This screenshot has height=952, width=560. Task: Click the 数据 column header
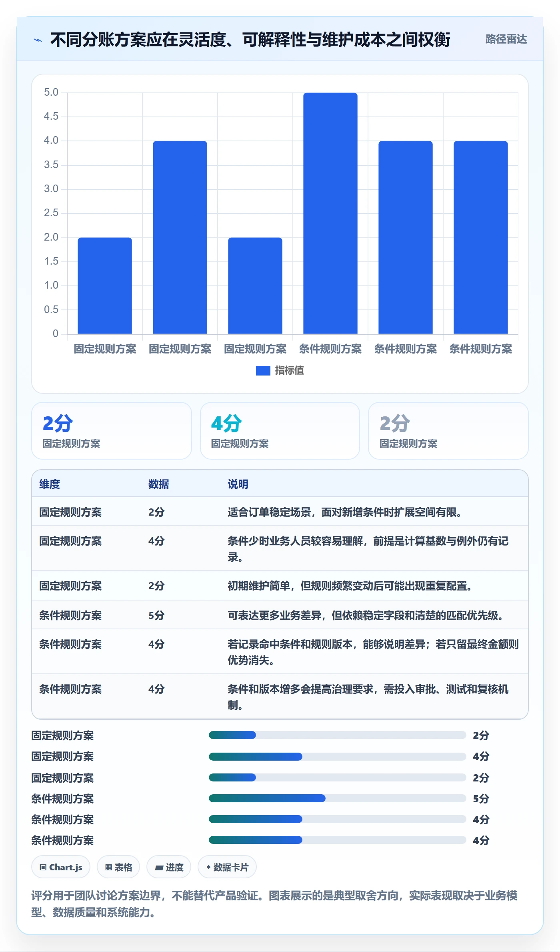point(158,484)
